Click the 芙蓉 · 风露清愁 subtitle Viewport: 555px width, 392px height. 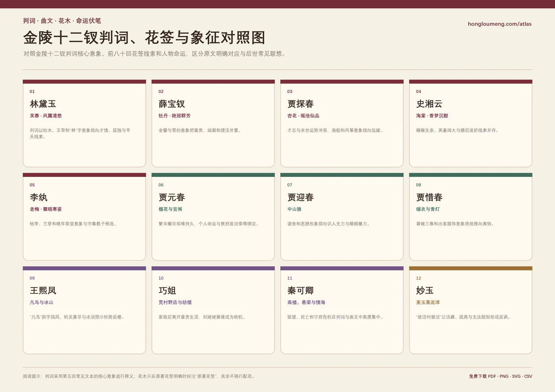46,116
